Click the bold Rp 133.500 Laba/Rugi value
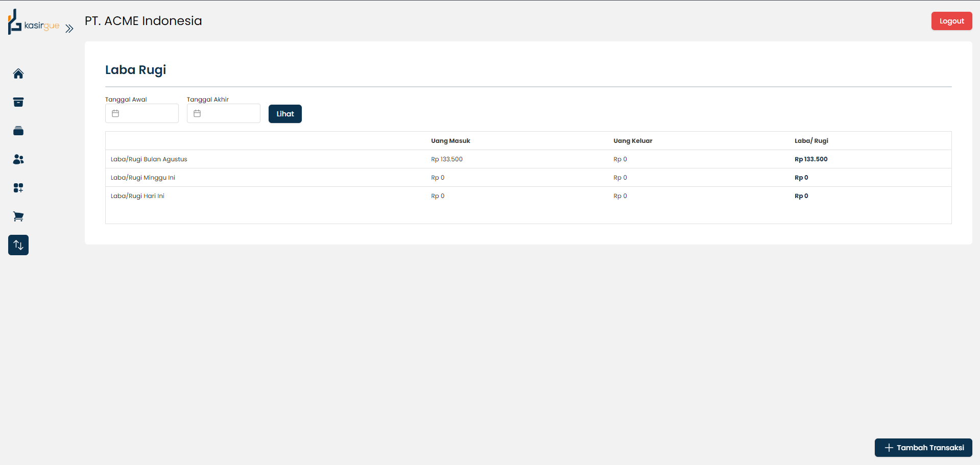 pyautogui.click(x=811, y=159)
